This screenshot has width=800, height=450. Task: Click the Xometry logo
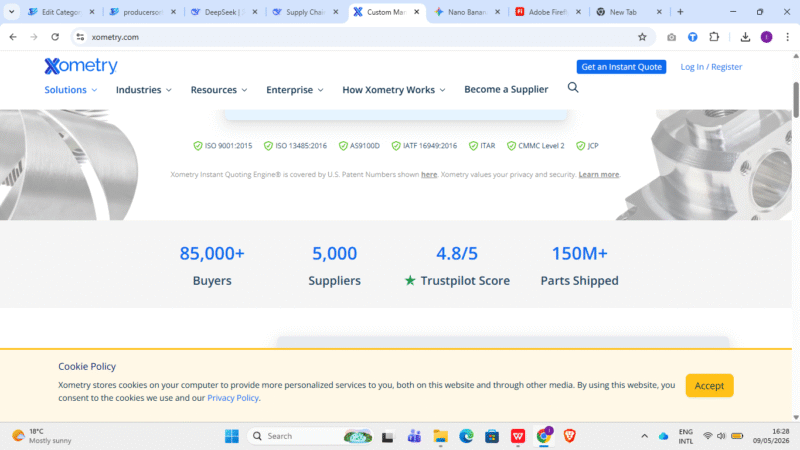[x=81, y=66]
